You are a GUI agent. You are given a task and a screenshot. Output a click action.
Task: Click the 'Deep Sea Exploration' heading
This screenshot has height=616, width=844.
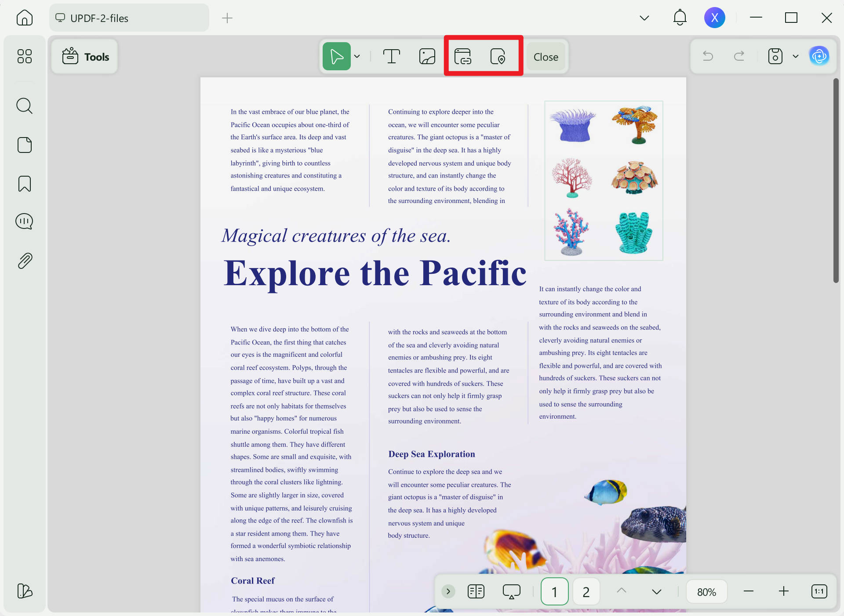432,454
